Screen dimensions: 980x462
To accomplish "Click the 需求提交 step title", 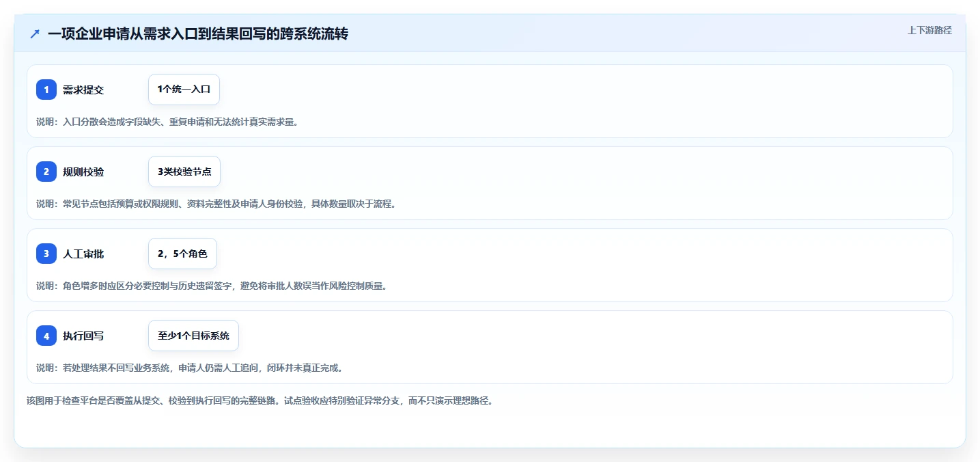I will coord(83,90).
